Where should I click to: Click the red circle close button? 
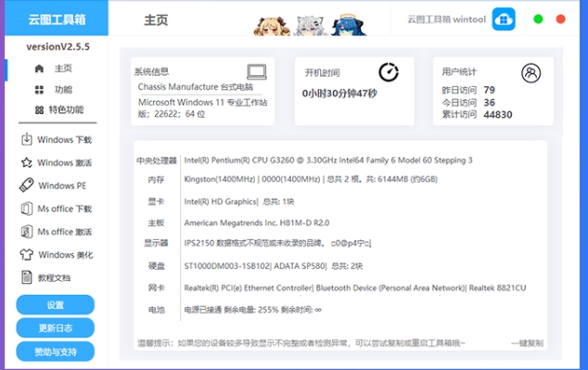coord(560,19)
